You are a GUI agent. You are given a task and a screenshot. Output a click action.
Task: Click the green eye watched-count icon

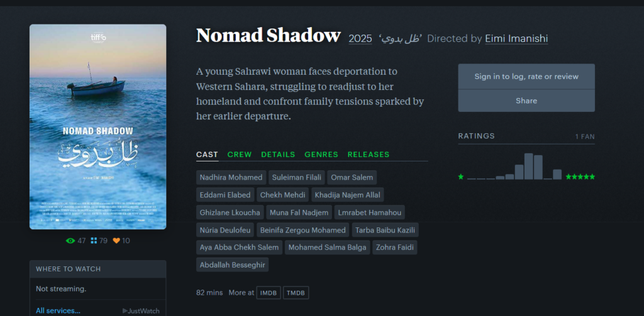[x=70, y=241]
